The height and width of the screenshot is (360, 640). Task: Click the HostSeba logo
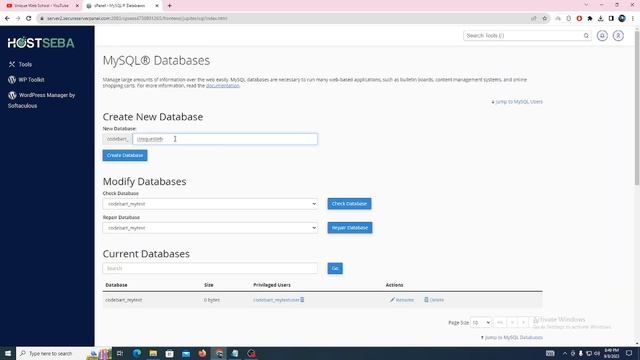click(41, 42)
